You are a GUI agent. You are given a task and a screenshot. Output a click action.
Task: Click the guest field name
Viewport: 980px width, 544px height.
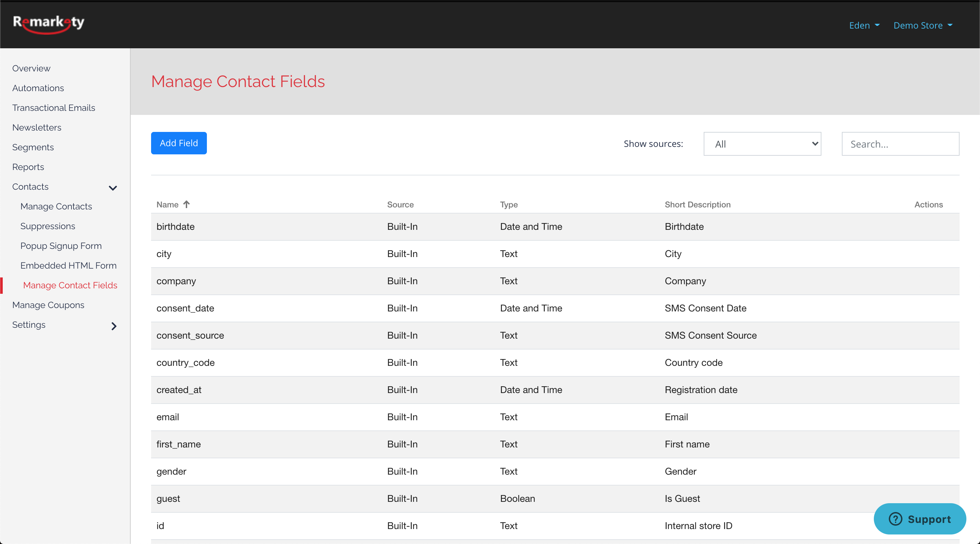coord(168,499)
